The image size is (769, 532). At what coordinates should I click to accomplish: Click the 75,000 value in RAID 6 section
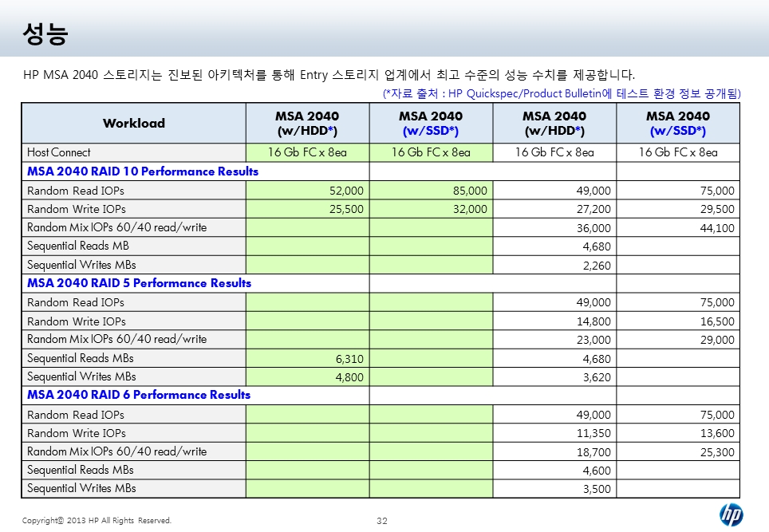click(678, 415)
